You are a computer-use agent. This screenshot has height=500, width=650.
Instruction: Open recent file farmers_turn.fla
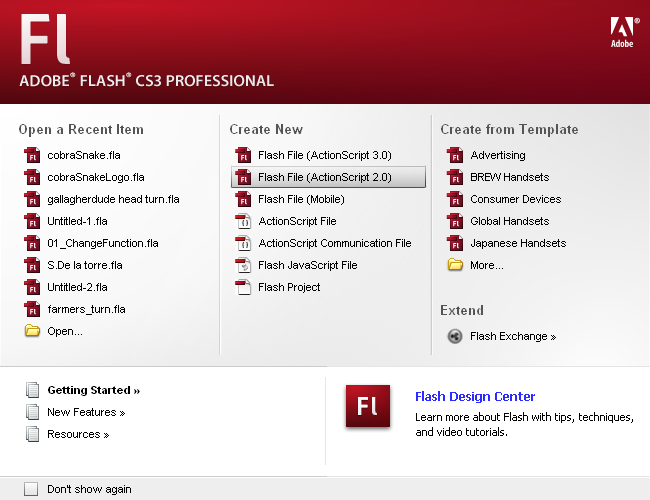86,309
